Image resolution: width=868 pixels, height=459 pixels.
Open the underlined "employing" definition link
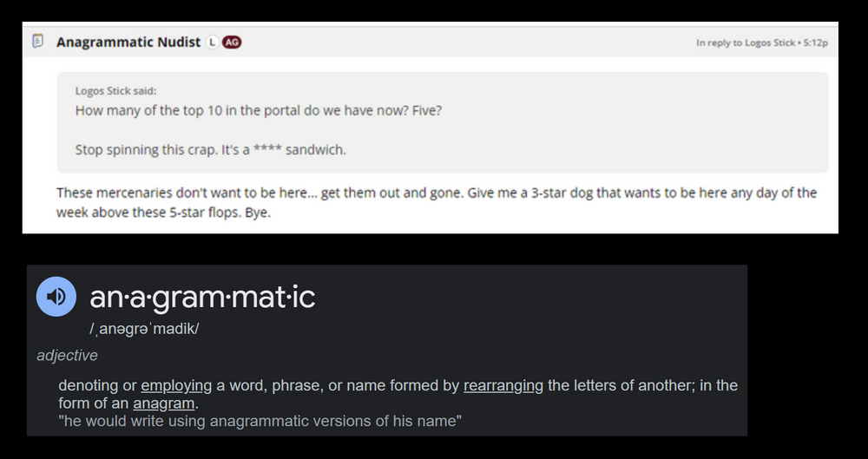(176, 385)
